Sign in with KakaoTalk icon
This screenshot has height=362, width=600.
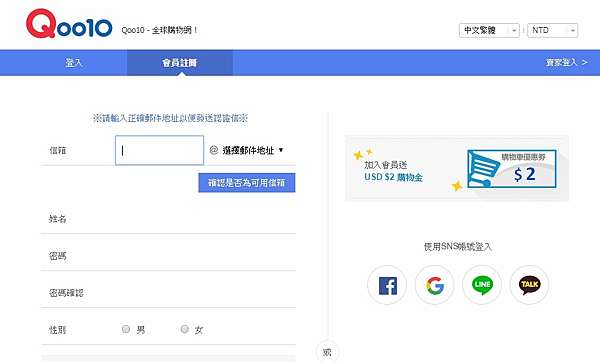530,285
